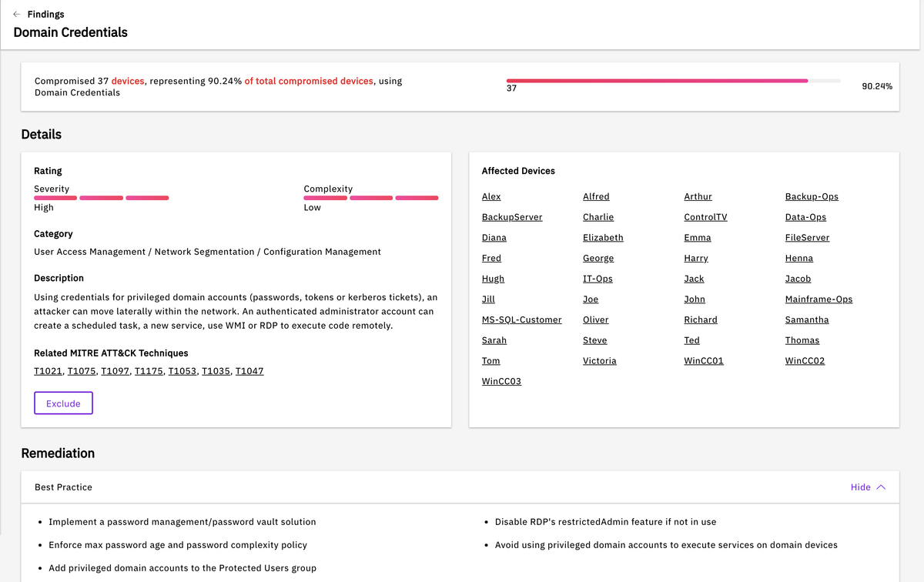Open affected device Henna

pyautogui.click(x=799, y=259)
